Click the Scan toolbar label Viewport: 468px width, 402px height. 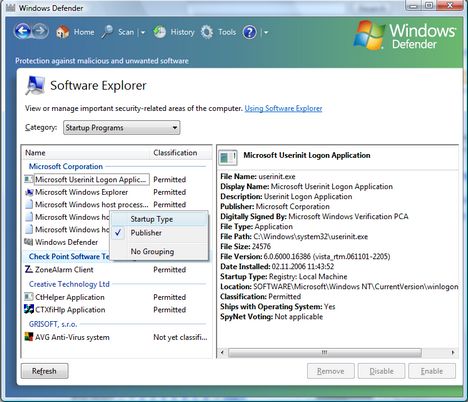(x=126, y=32)
